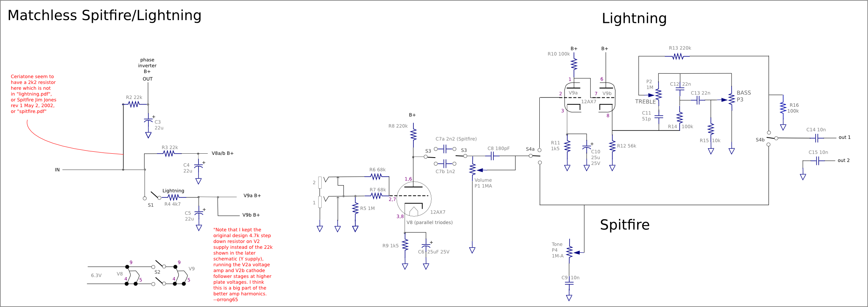This screenshot has width=868, height=307.
Task: Click the V9a B+ supply label
Action: (252, 196)
